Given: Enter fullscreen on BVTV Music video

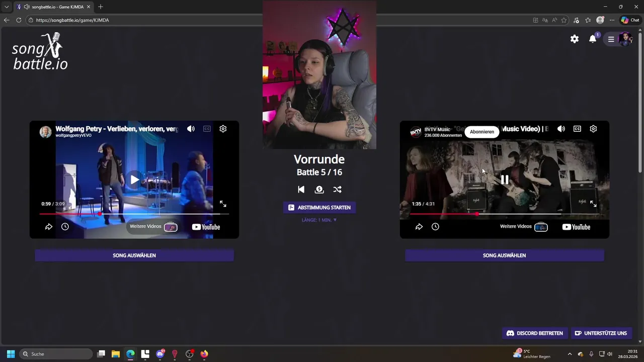Looking at the screenshot, I should click(593, 204).
